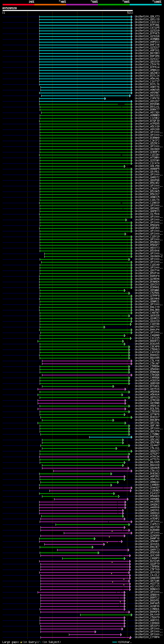The image size is (164, 644).
Task: Select the UniRef100_C5KJX2 label
Action: pyautogui.click(x=147, y=471)
